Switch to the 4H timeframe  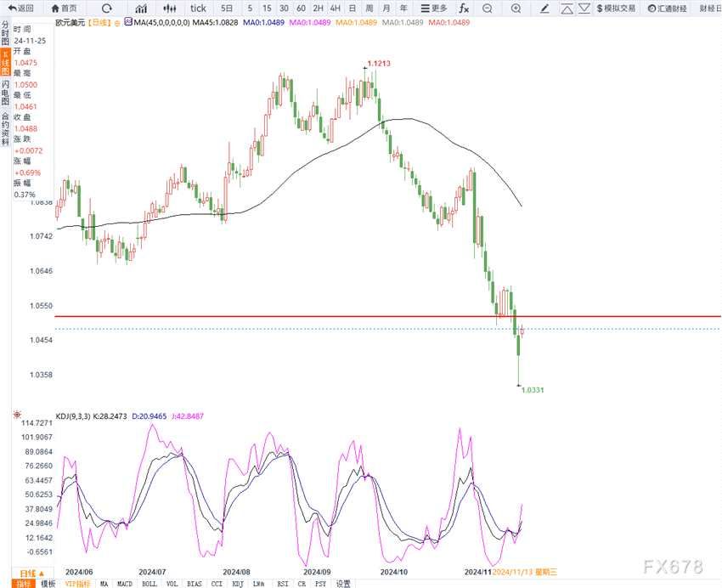[335, 8]
